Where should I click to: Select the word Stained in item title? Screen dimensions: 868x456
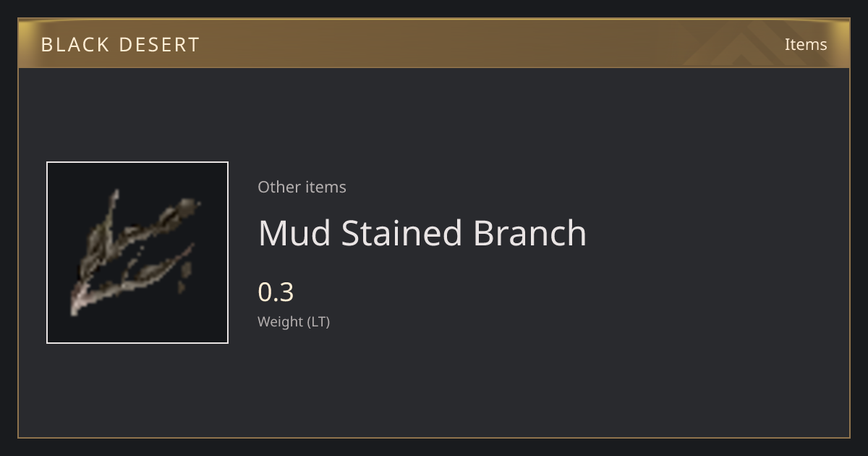tap(401, 233)
